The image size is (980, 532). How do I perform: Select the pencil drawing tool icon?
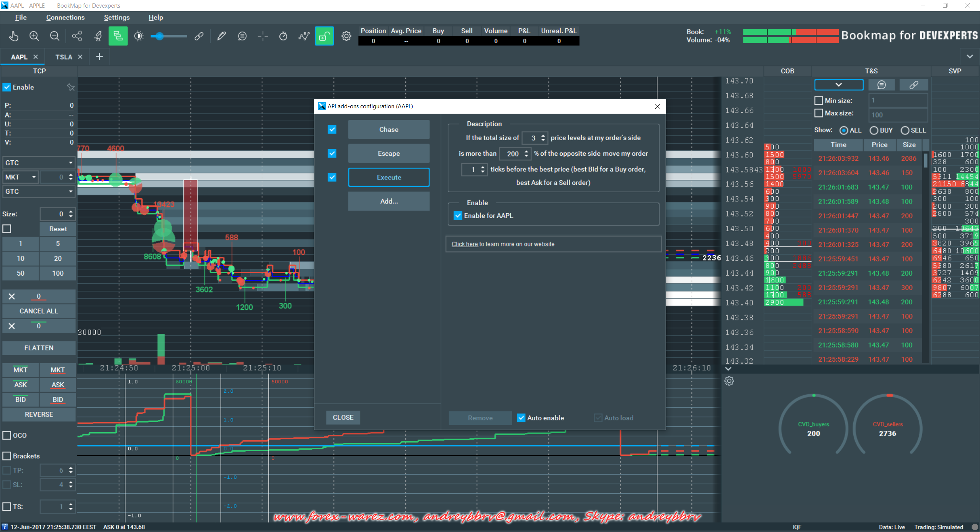[221, 36]
